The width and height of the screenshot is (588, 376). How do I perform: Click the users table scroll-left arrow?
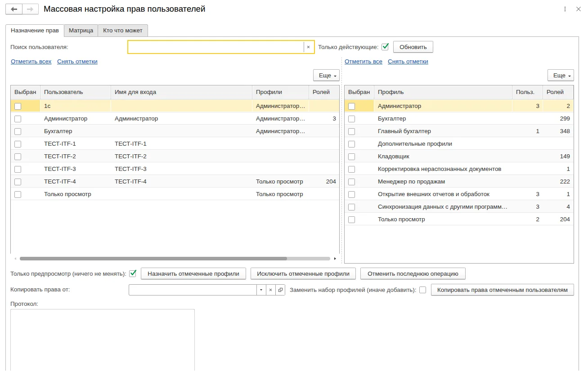point(15,259)
